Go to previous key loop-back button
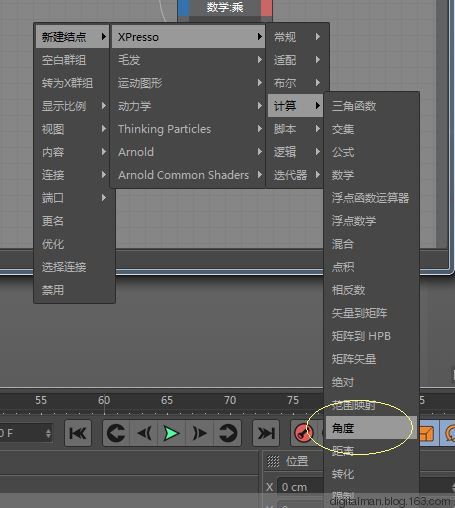The height and width of the screenshot is (508, 455). 116,433
